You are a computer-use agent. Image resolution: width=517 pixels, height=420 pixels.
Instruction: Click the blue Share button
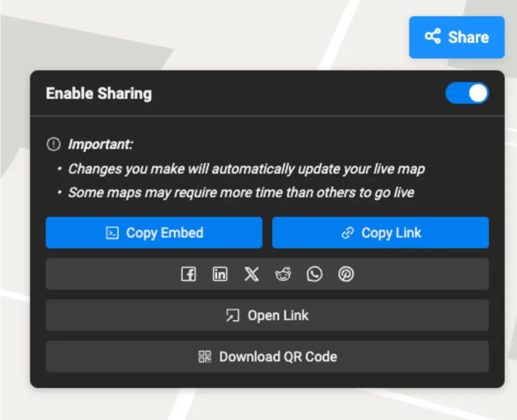pyautogui.click(x=456, y=37)
